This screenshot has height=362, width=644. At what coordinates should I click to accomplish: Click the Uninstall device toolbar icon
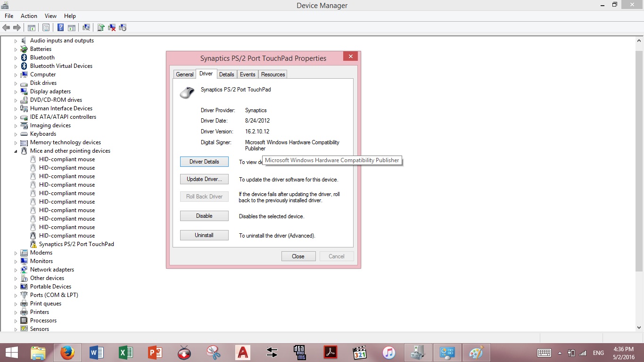pyautogui.click(x=112, y=27)
